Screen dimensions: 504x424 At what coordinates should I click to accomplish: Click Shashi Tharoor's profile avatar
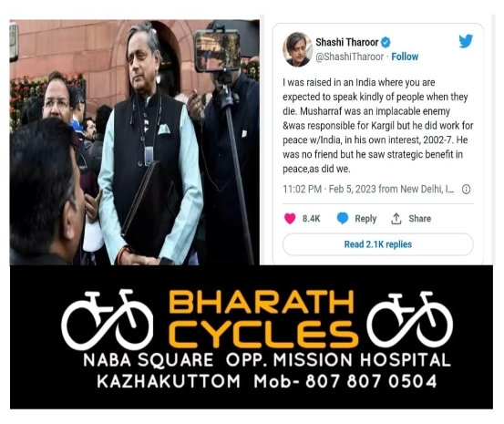[x=297, y=49]
